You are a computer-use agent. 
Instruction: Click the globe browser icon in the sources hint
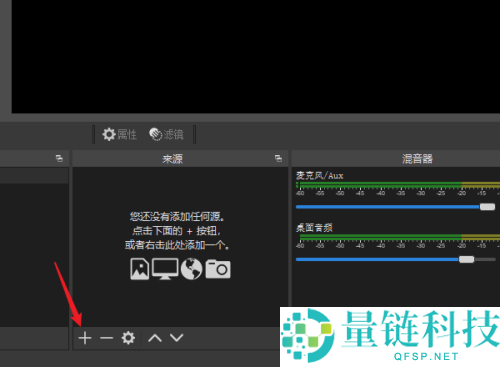[191, 269]
